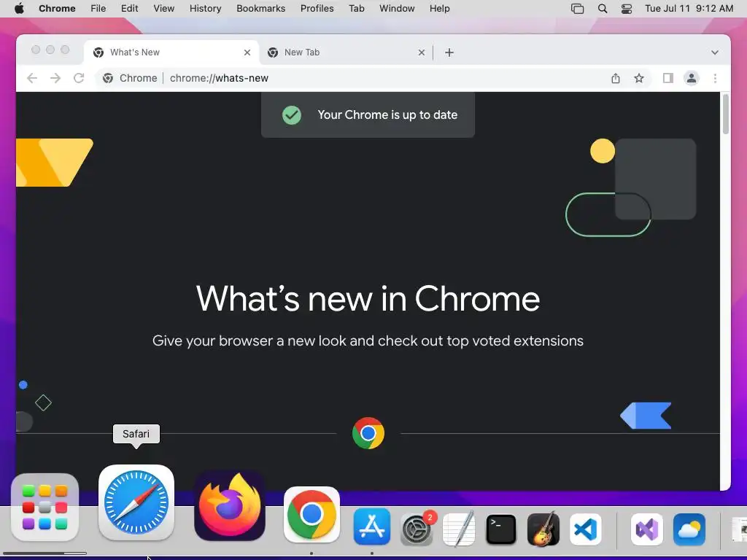Viewport: 747px width, 560px height.
Task: Open the View menu
Action: 163,9
